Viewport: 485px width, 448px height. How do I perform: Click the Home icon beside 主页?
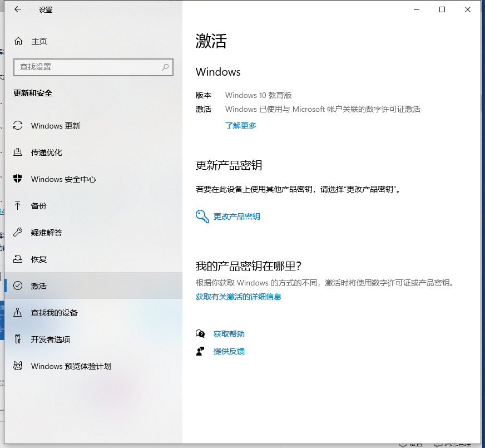tap(18, 41)
